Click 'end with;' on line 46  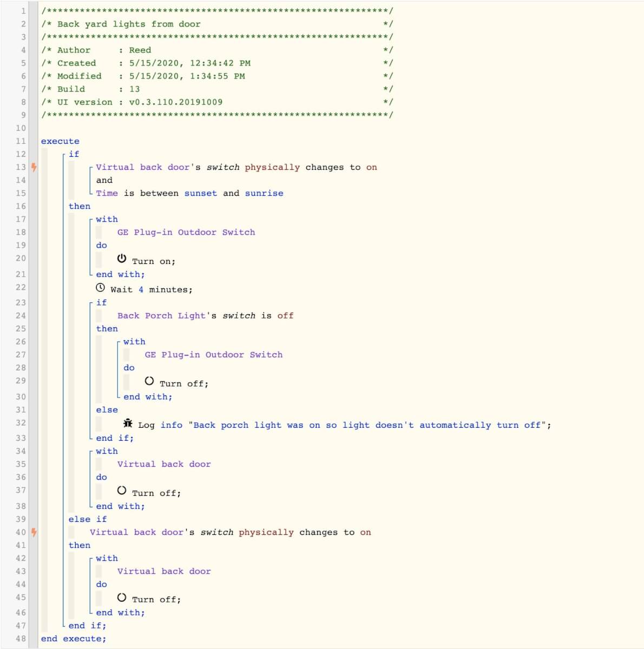click(120, 613)
